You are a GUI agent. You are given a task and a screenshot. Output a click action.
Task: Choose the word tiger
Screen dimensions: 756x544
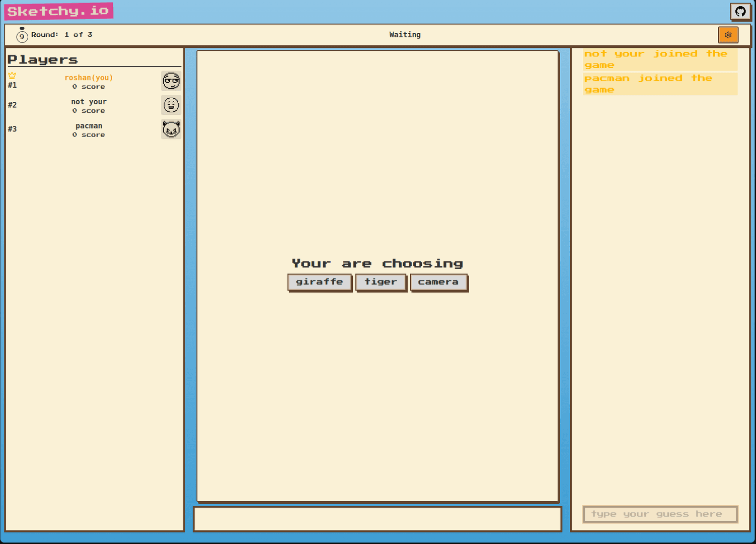[381, 282]
